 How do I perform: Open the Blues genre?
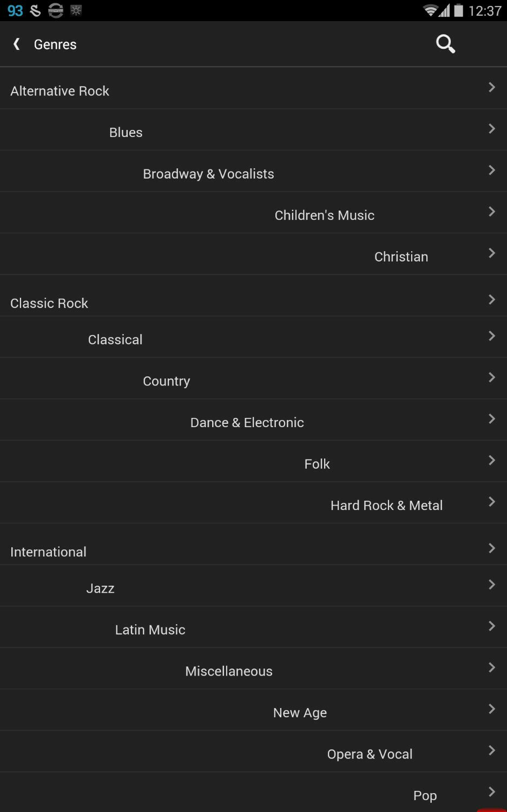coord(126,133)
